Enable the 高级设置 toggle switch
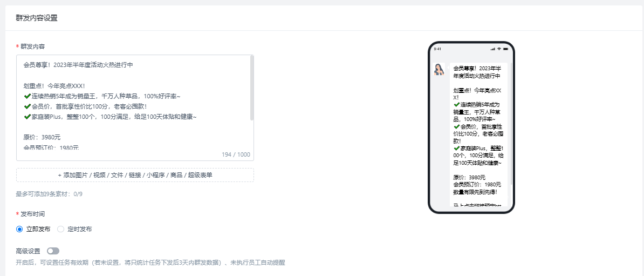Viewport: 644px width, 276px height. (x=53, y=251)
